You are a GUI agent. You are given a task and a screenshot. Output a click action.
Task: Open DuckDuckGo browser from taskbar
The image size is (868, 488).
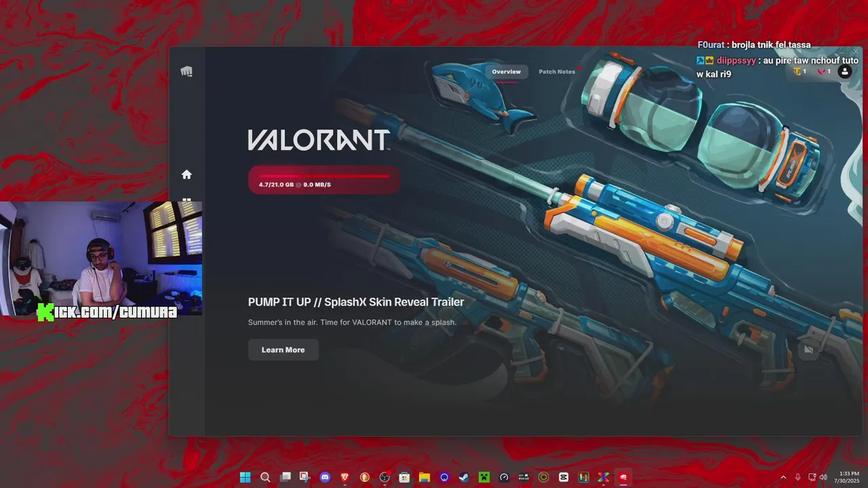tap(365, 477)
